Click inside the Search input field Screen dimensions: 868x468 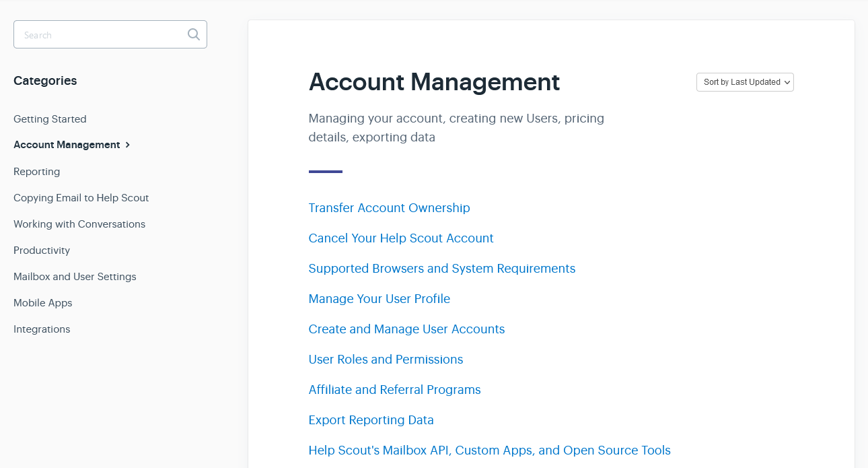click(x=101, y=34)
